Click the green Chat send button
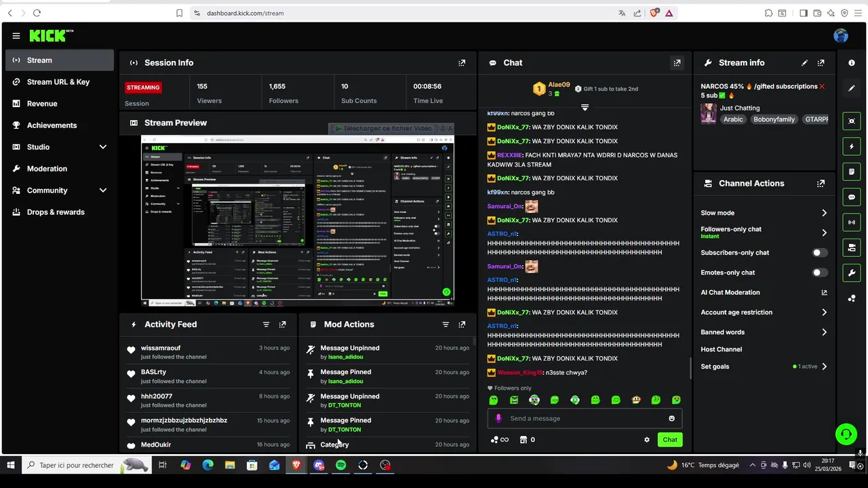The image size is (868, 488). pos(670,440)
